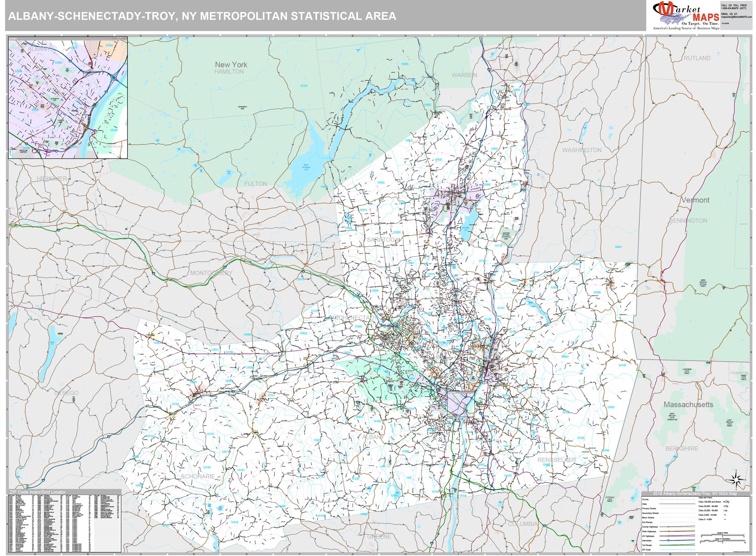The image size is (756, 556).
Task: Click the mapsales@MarketMAPS.com email link
Action: 737,17
